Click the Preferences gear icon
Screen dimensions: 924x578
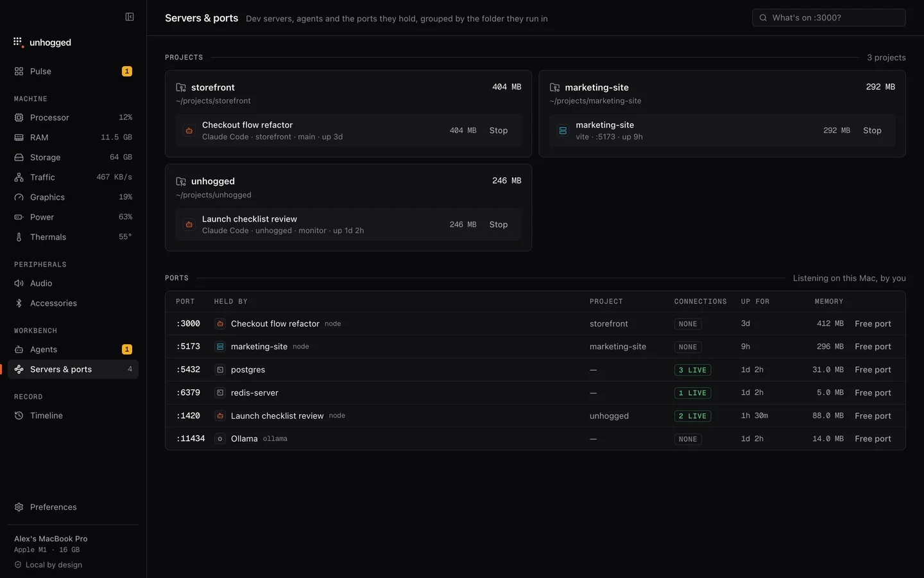(x=19, y=507)
